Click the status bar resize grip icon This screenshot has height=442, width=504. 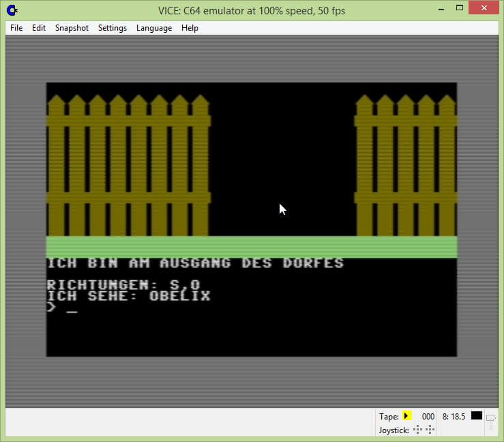(x=491, y=422)
